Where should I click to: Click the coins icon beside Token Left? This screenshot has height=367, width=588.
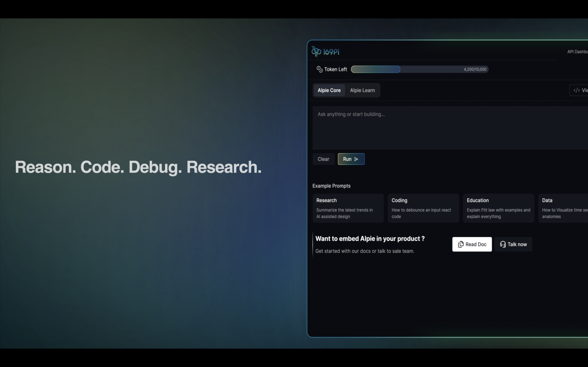[x=320, y=69]
